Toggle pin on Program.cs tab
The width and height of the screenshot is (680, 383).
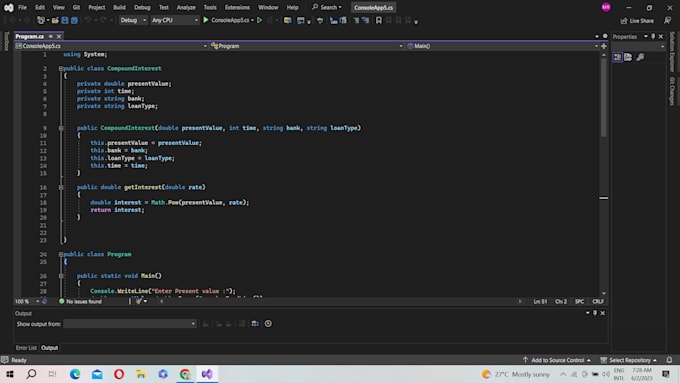[x=50, y=36]
